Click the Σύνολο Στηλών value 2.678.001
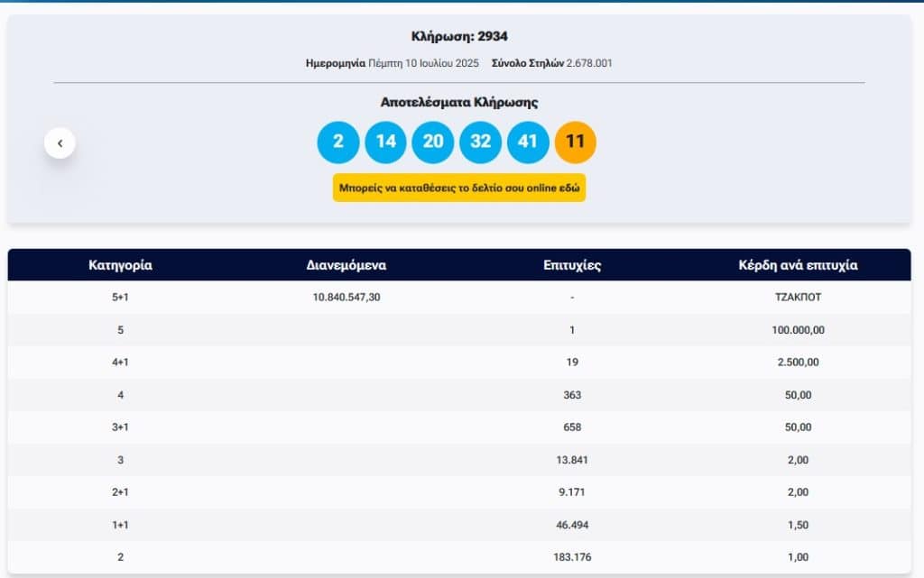 [x=589, y=63]
